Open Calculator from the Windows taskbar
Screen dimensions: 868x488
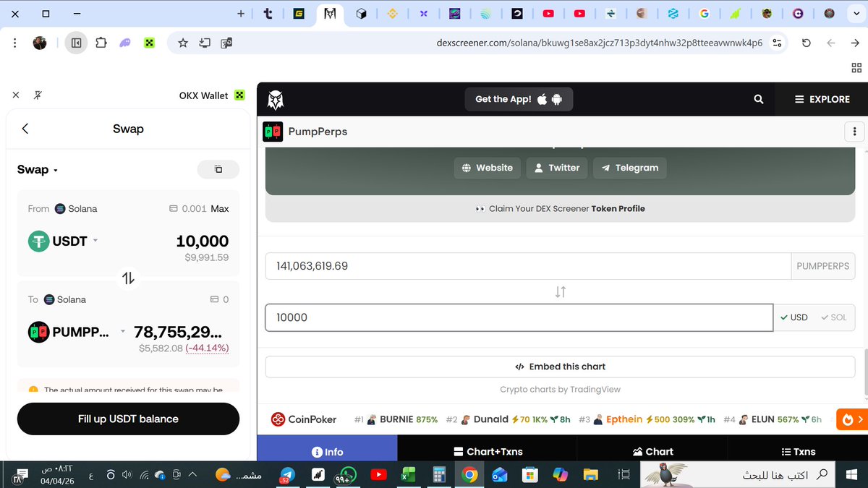tap(438, 475)
